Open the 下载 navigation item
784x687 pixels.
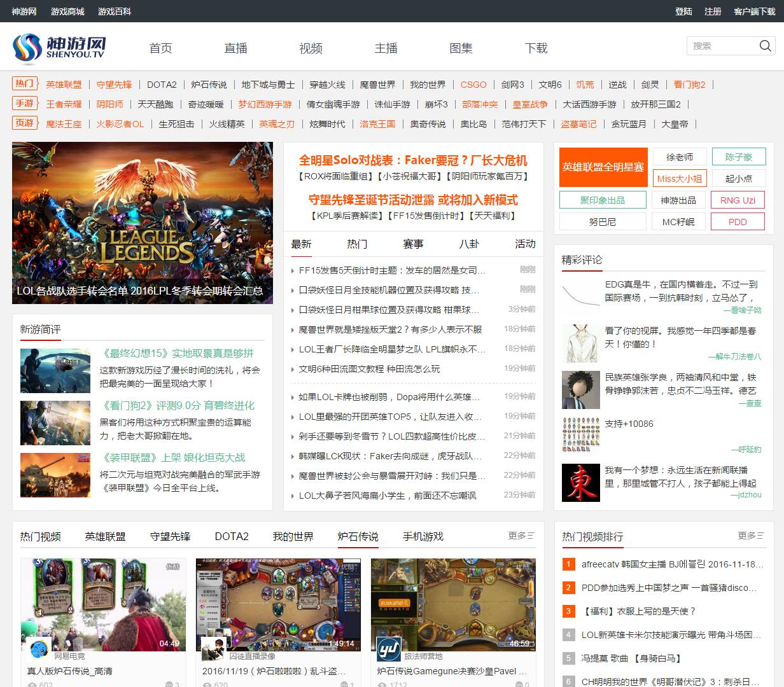click(x=536, y=48)
